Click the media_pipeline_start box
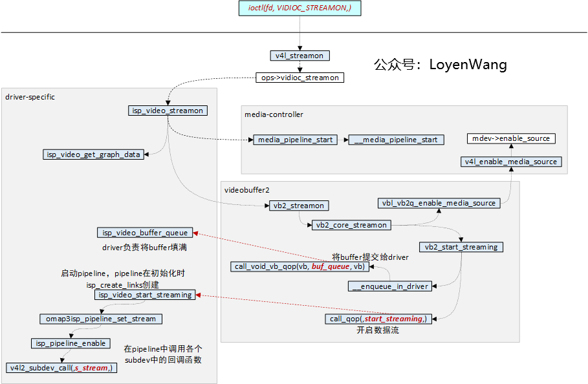The image size is (588, 384). (295, 140)
